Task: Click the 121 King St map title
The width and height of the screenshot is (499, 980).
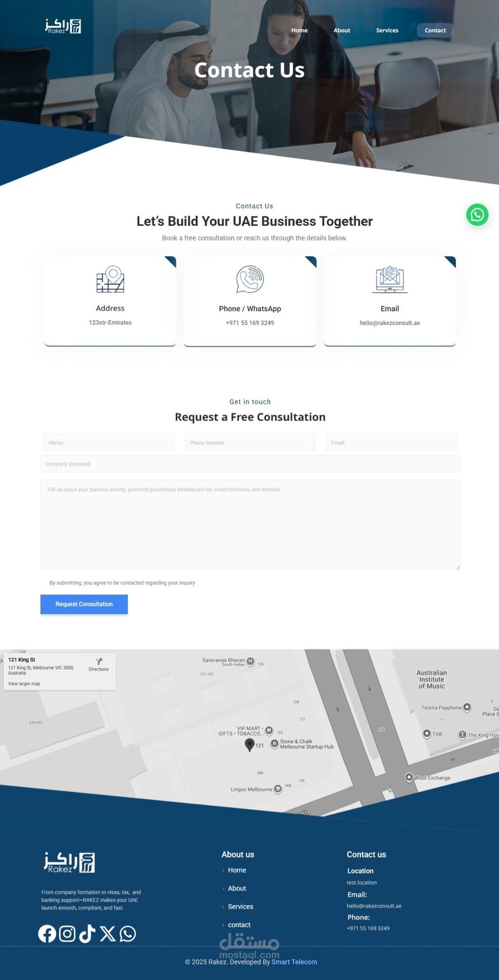Action: (21, 660)
